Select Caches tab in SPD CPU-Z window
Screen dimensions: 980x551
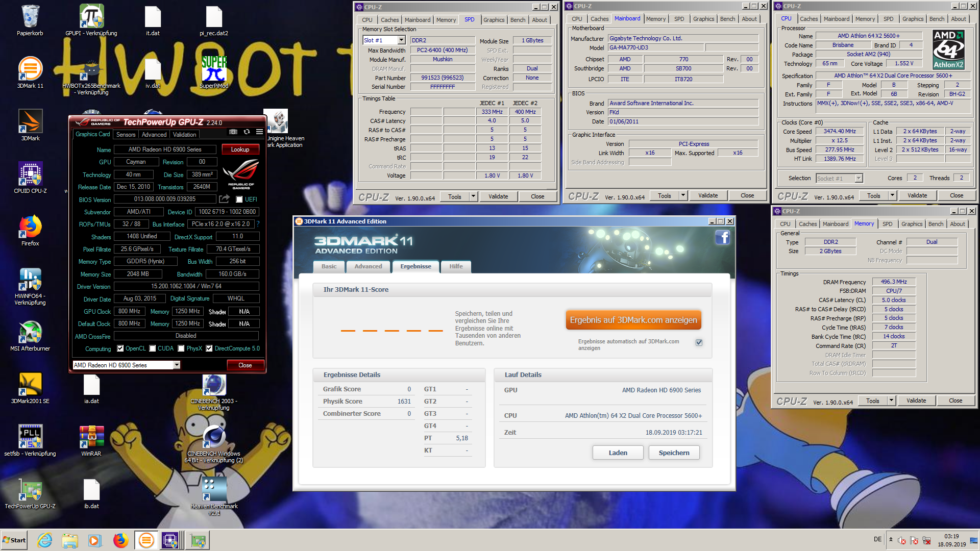point(389,20)
